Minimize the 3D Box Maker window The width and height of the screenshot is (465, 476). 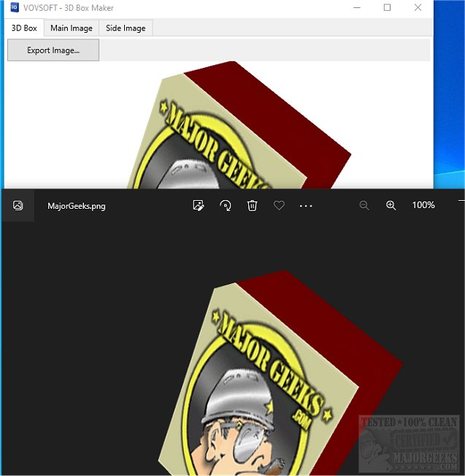coord(357,7)
